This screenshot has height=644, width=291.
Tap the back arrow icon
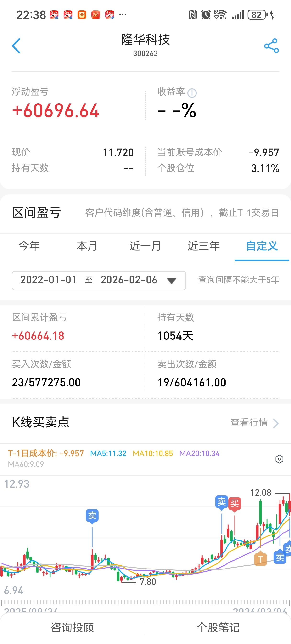(x=16, y=46)
